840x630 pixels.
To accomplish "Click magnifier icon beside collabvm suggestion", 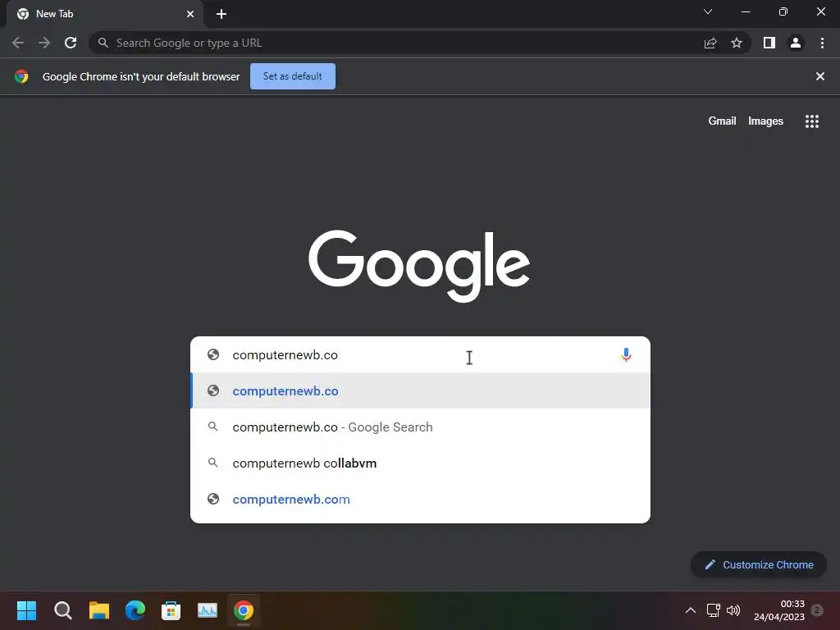I will 212,463.
